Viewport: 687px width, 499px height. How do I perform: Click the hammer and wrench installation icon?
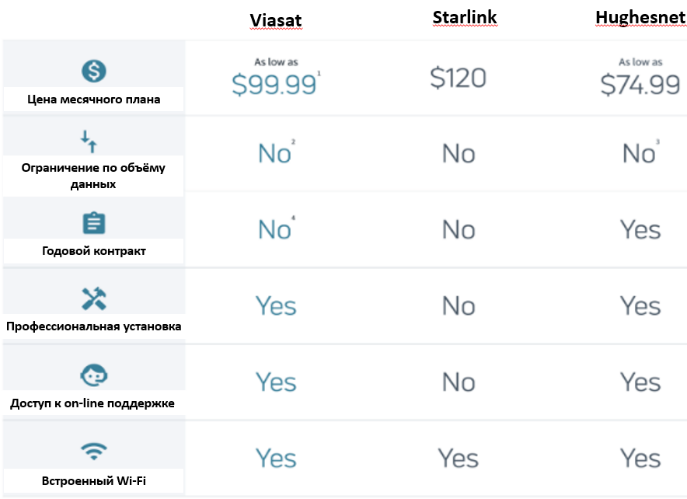coord(93,298)
